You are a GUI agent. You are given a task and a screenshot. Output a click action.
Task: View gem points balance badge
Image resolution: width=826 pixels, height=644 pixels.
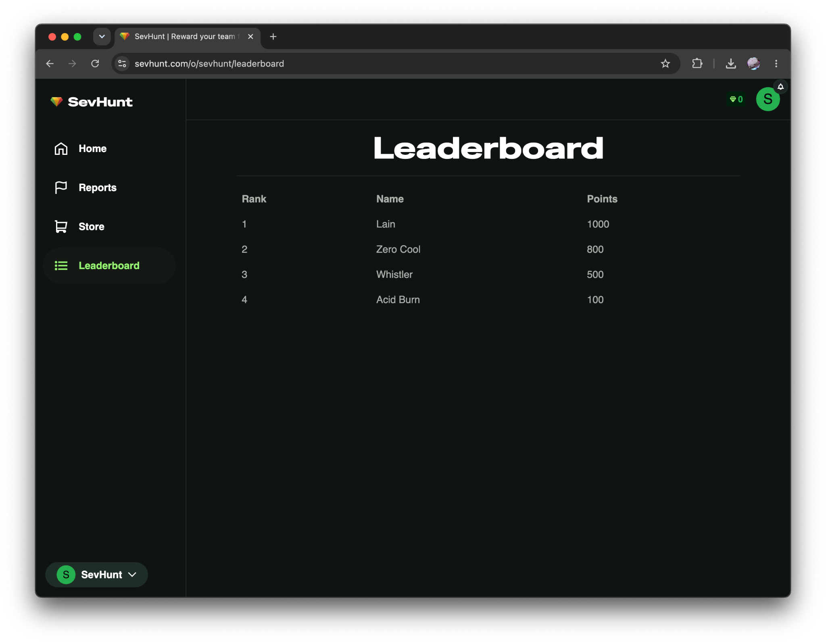[x=736, y=99]
